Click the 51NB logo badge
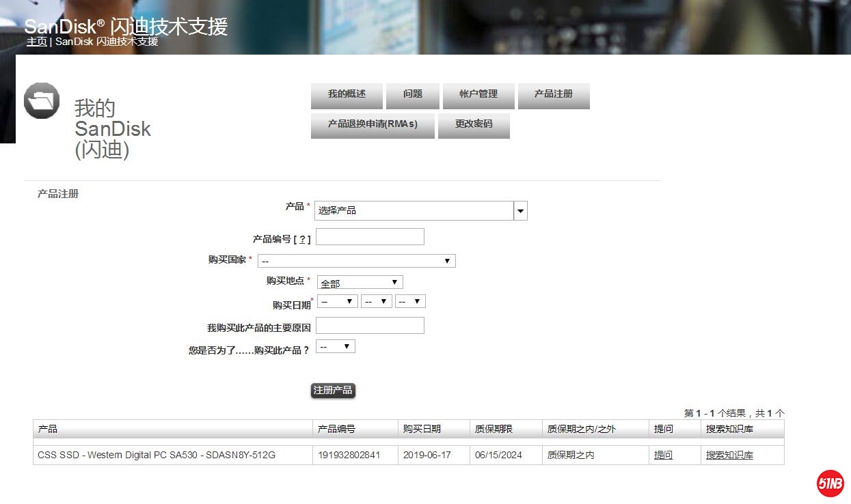851x504 pixels. (830, 483)
